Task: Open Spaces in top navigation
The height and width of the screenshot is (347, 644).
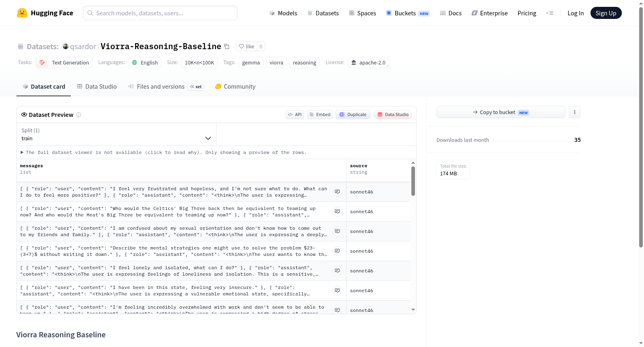Action: [x=362, y=13]
